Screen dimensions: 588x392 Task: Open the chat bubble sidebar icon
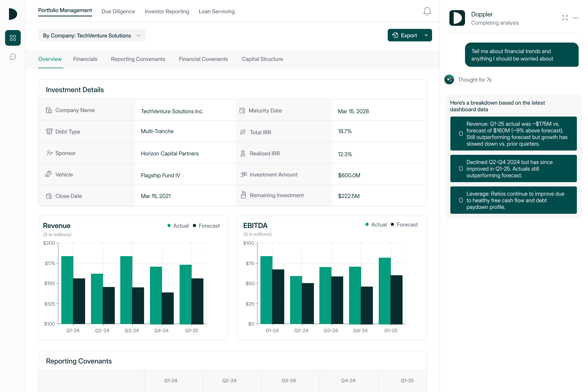click(13, 57)
